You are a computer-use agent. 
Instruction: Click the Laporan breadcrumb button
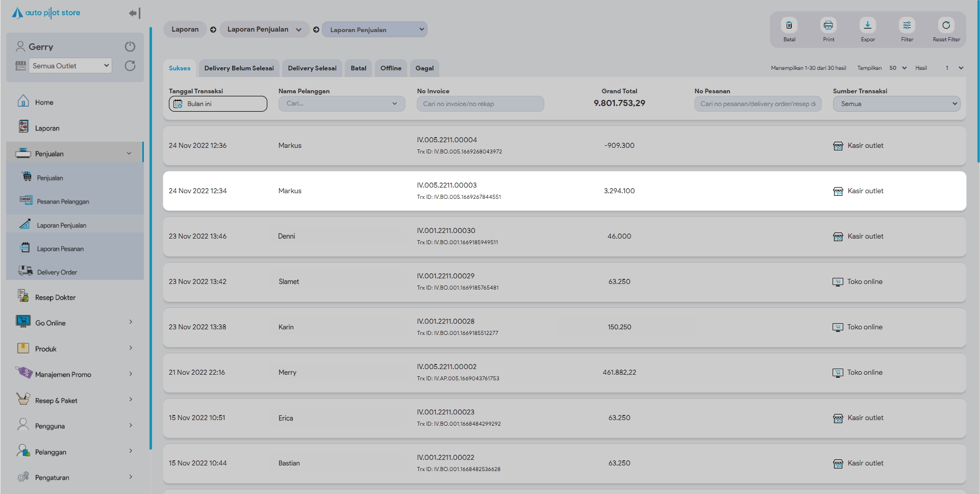pyautogui.click(x=185, y=30)
